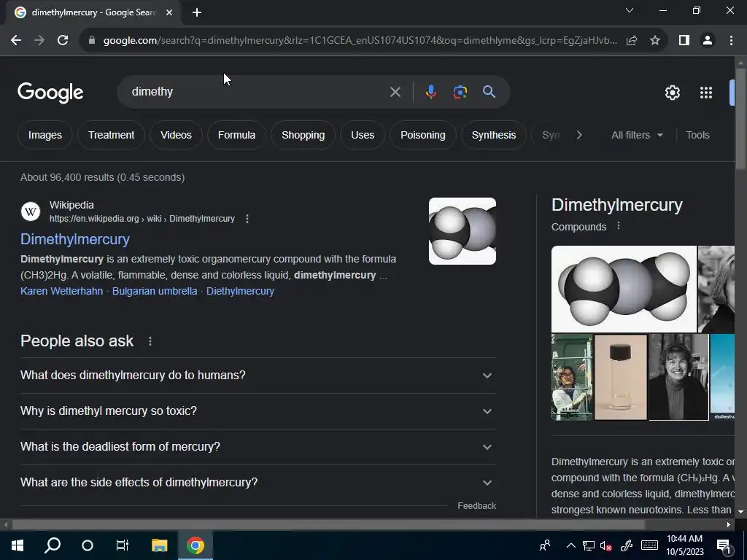Image resolution: width=747 pixels, height=560 pixels.
Task: Open File Explorer from taskbar
Action: point(160,545)
